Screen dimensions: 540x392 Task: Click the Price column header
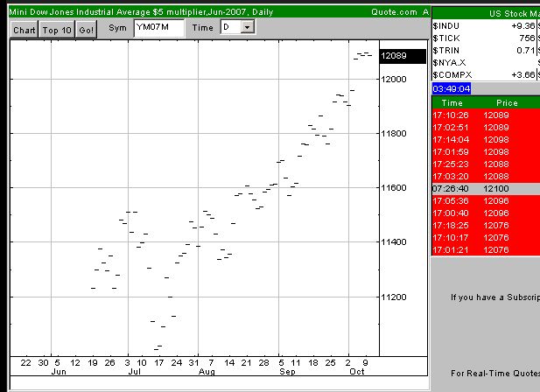point(507,103)
